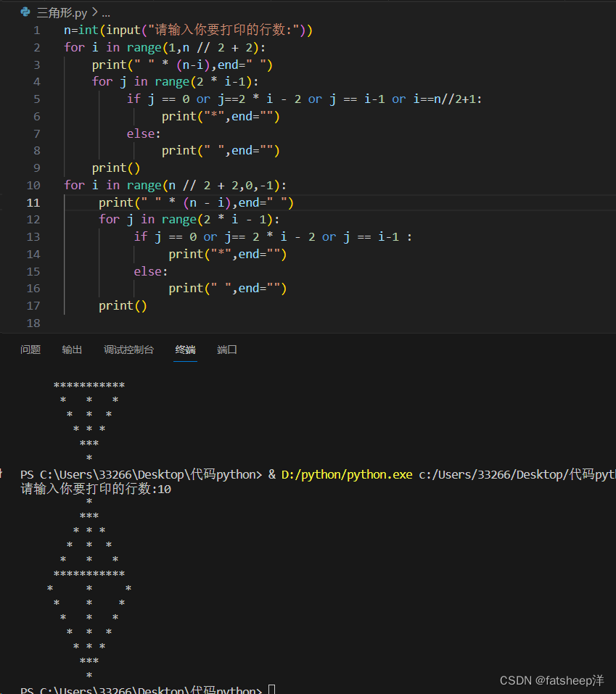This screenshot has width=616, height=694.
Task: Click the line 'for j in range(2 * i-1):'
Action: pyautogui.click(x=176, y=82)
